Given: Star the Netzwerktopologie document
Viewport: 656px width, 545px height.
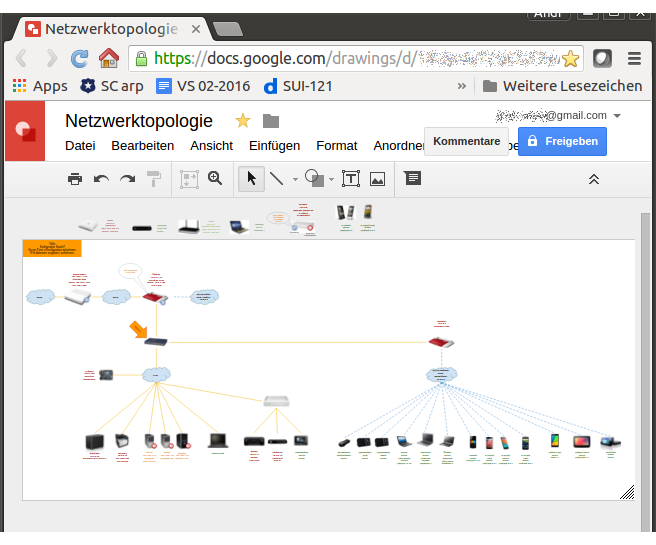Looking at the screenshot, I should (242, 121).
